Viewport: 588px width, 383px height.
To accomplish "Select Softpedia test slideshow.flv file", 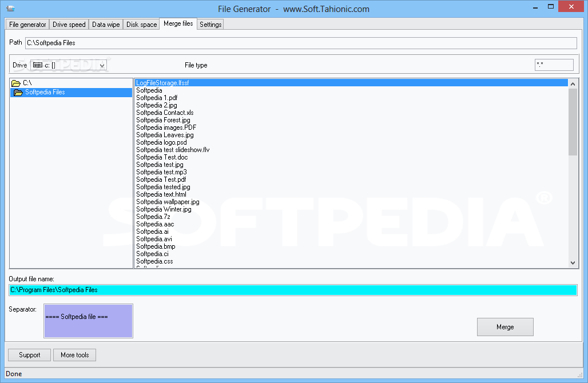I will pos(351,150).
